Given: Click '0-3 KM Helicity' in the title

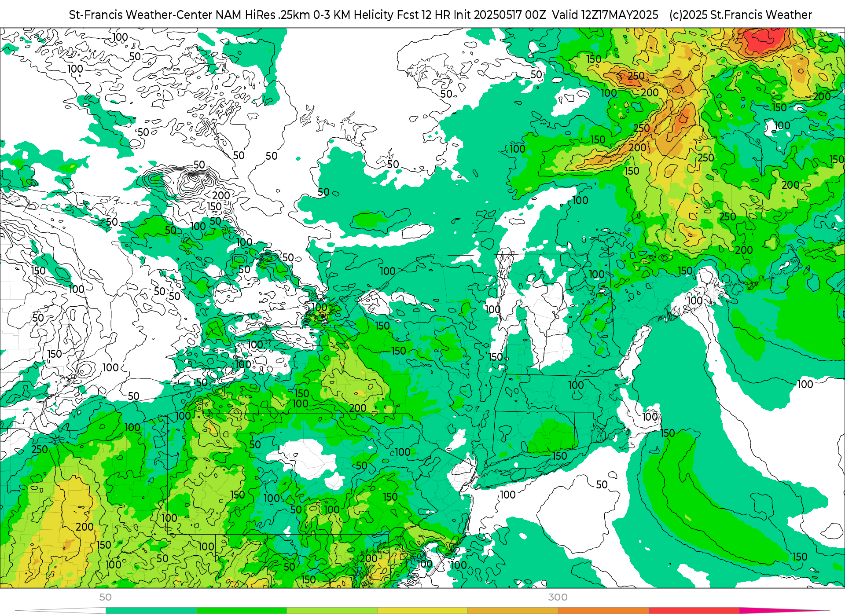Looking at the screenshot, I should 354,15.
